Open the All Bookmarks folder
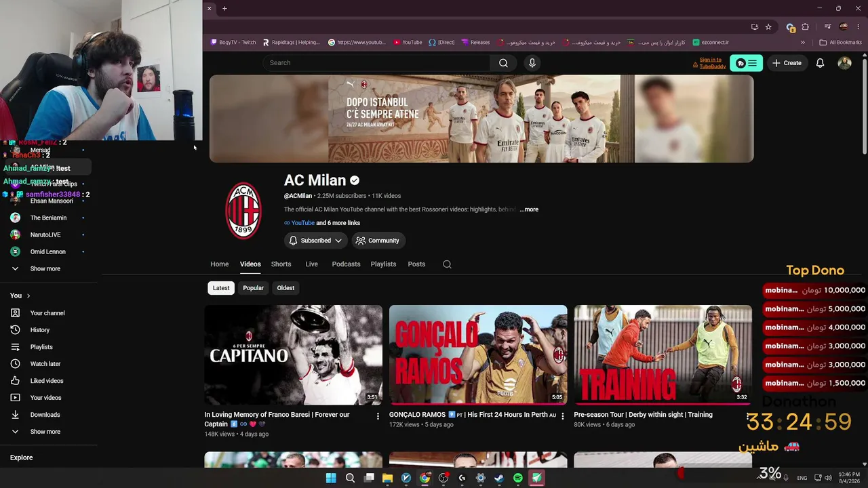Screen dimensions: 868x488 click(x=841, y=42)
